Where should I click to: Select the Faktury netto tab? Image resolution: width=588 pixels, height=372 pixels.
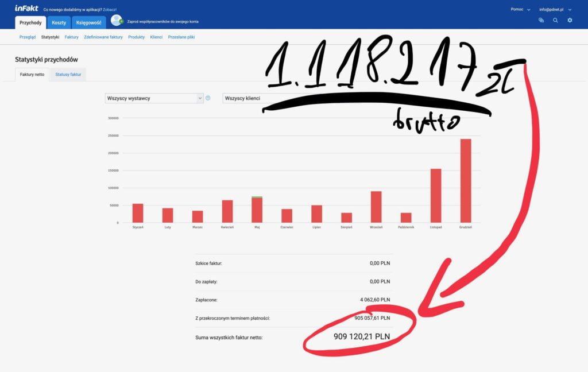click(x=32, y=75)
